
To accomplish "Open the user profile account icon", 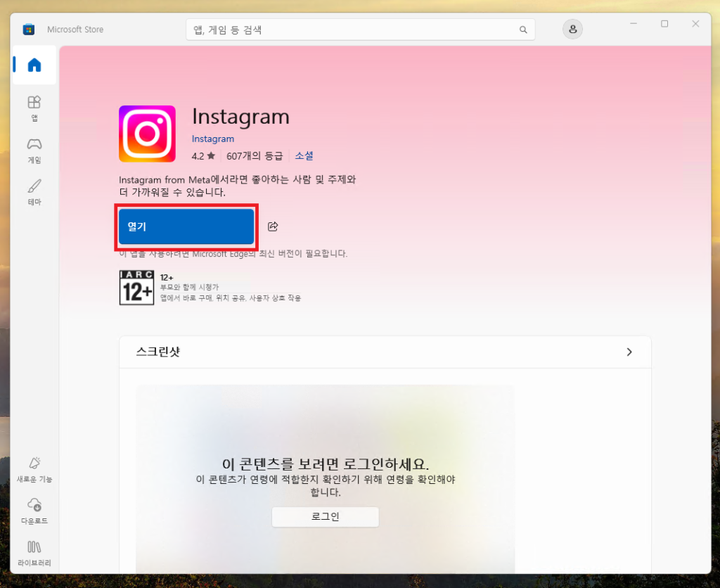I will tap(572, 29).
